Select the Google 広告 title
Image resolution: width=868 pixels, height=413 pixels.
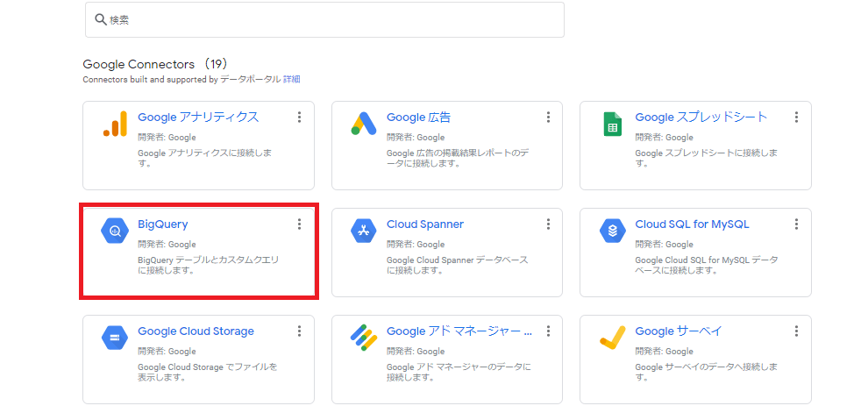[418, 117]
